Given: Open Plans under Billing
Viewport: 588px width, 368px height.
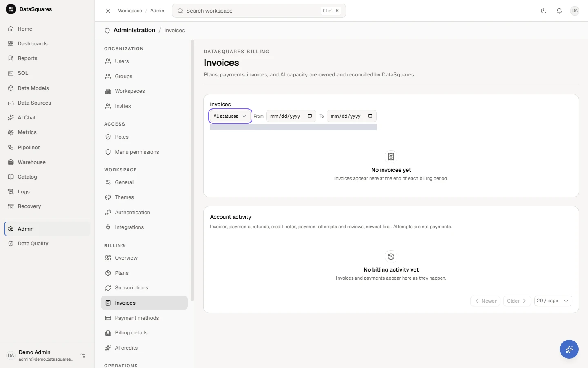Looking at the screenshot, I should (144, 273).
